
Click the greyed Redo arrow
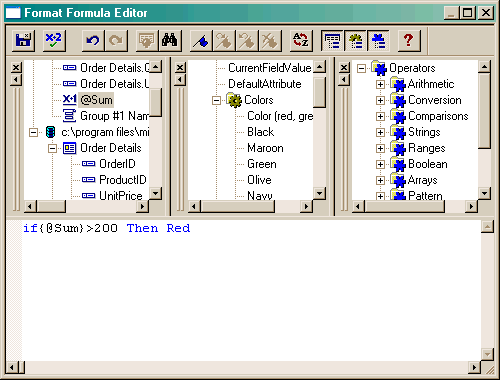pos(116,40)
